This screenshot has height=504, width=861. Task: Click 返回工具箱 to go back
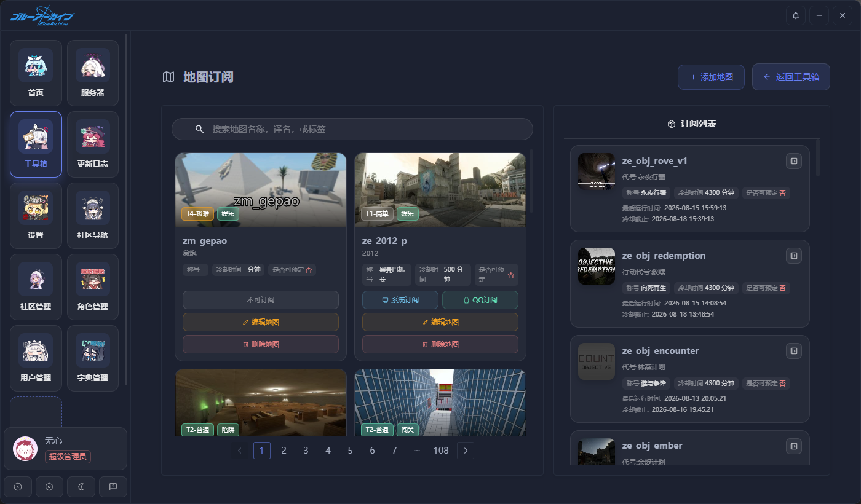tap(791, 77)
